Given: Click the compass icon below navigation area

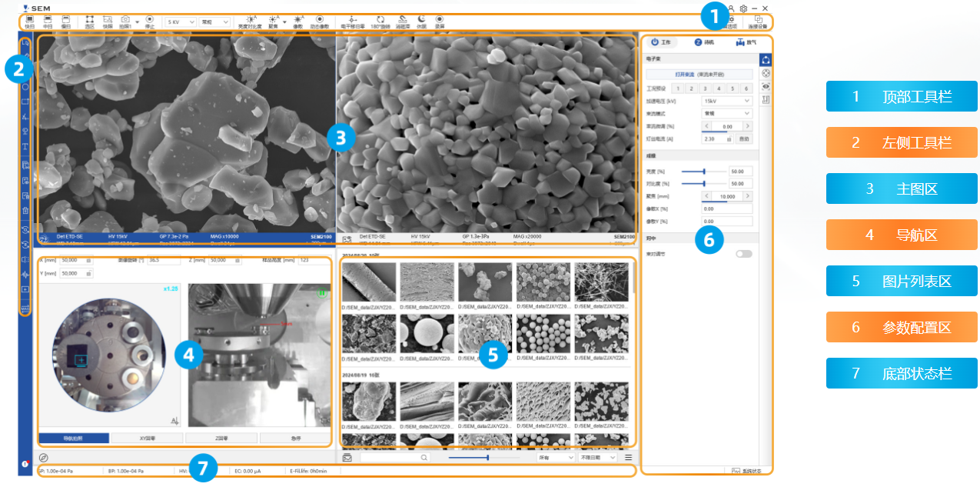Looking at the screenshot, I should point(44,457).
